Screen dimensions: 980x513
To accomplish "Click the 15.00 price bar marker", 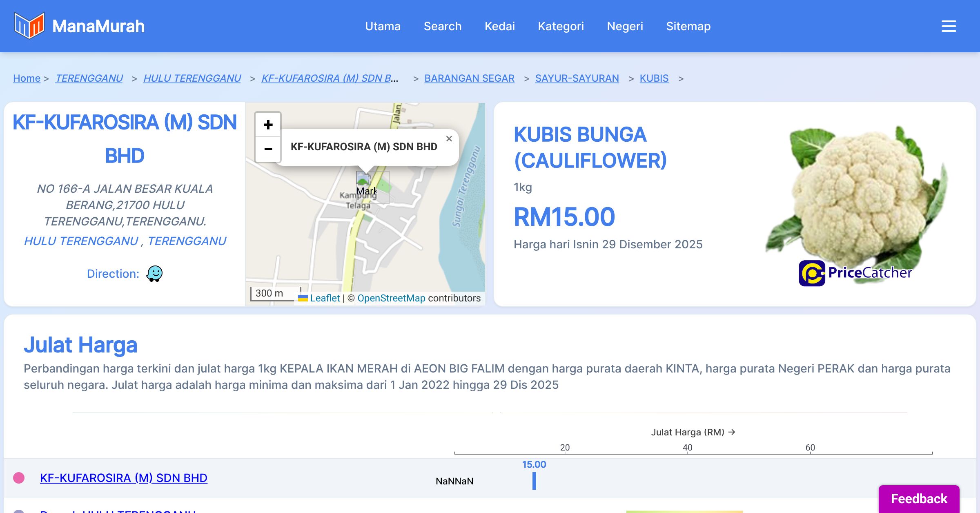I will tap(534, 481).
